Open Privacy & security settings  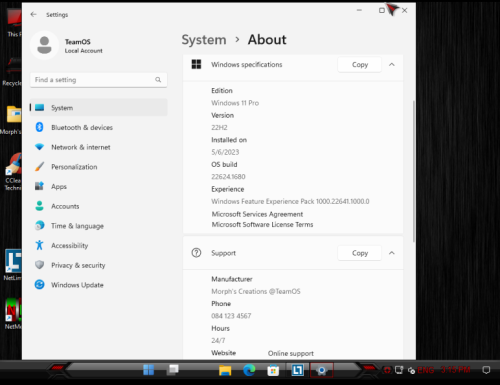[98, 265]
